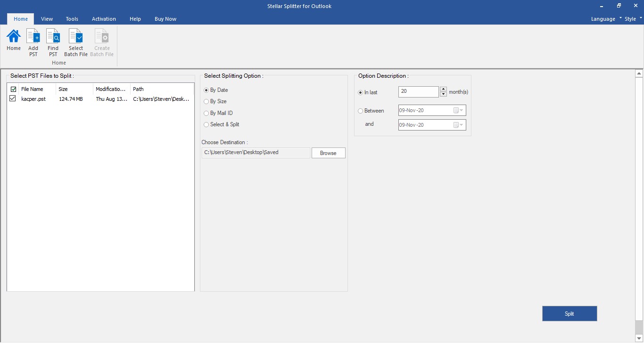Click the window maximize icon
The width and height of the screenshot is (644, 343).
[618, 5]
